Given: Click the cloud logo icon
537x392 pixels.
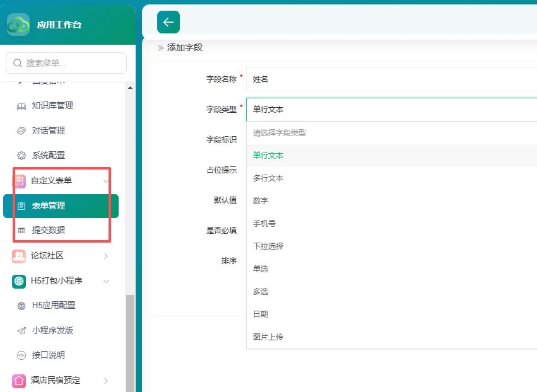Looking at the screenshot, I should point(18,25).
